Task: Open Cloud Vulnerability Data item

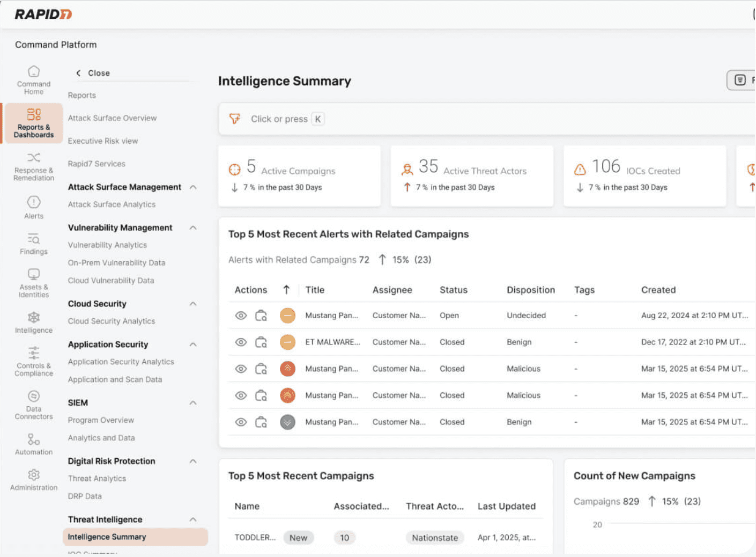Action: pos(111,281)
